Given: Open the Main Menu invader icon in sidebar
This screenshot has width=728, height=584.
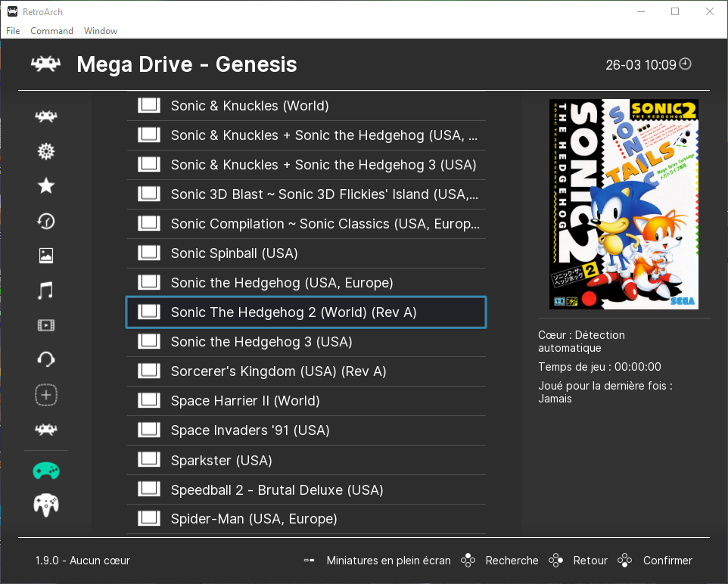Looking at the screenshot, I should click(x=46, y=116).
